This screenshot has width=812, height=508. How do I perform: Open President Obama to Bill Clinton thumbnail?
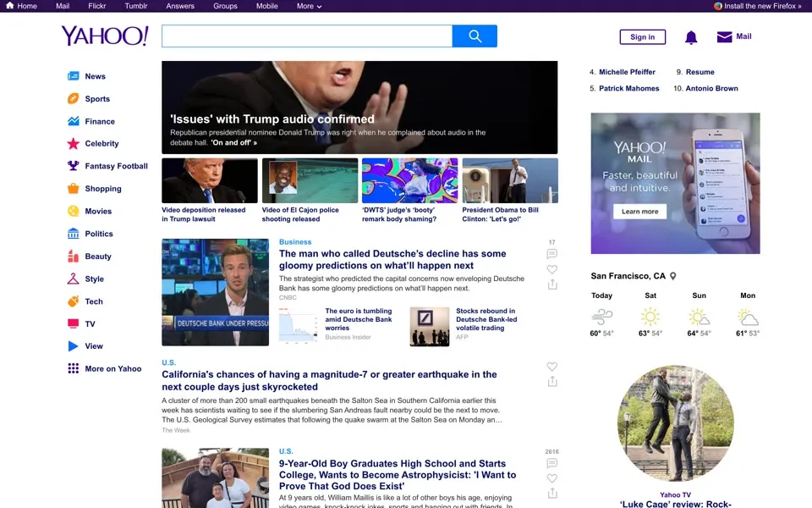pos(510,180)
